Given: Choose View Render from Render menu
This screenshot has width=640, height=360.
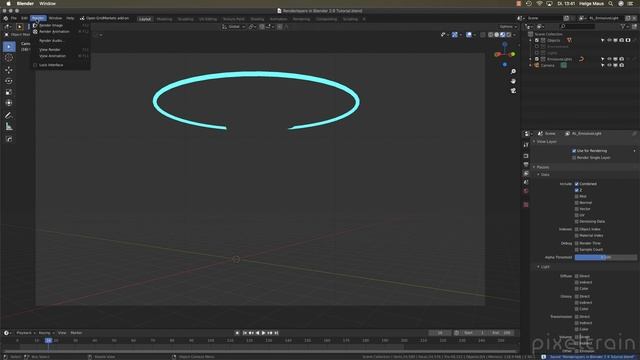Looking at the screenshot, I should point(61,50).
